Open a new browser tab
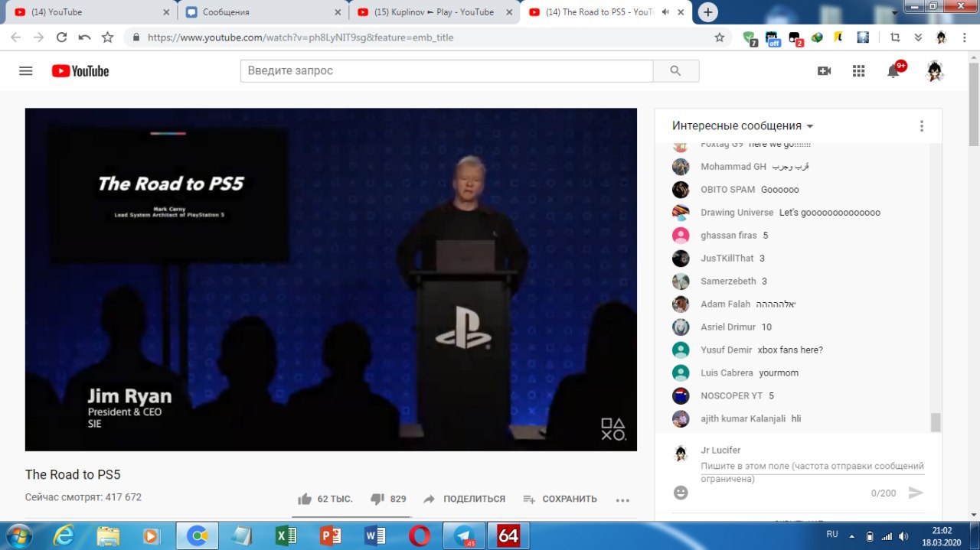The width and height of the screenshot is (980, 550). coord(708,12)
